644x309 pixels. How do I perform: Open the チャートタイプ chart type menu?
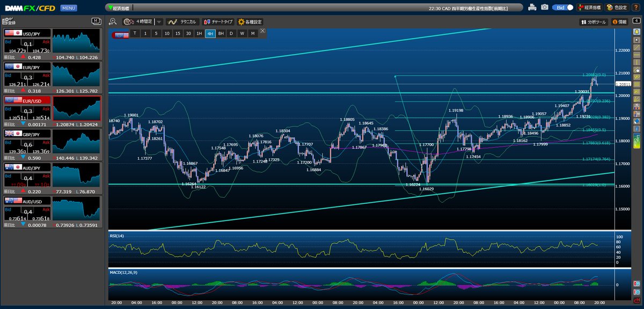pyautogui.click(x=218, y=22)
